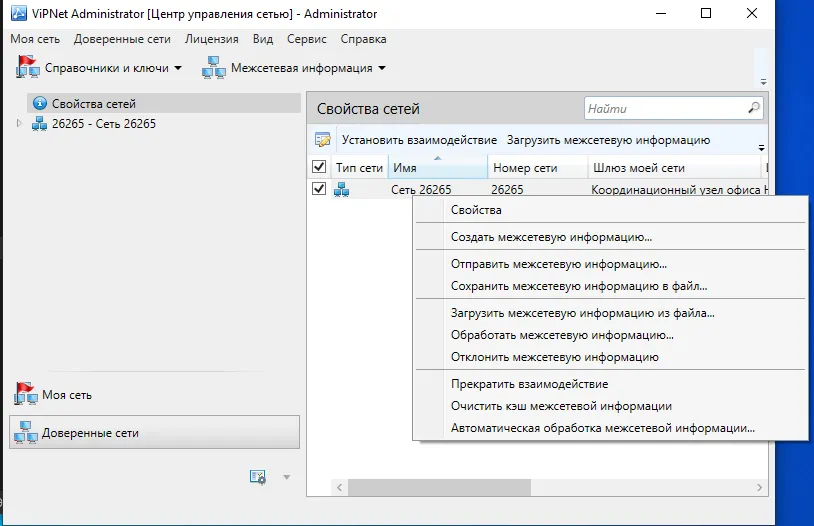Click the edit note icon beside Установить взаимодействие
Image resolution: width=814 pixels, height=526 pixels.
click(322, 140)
